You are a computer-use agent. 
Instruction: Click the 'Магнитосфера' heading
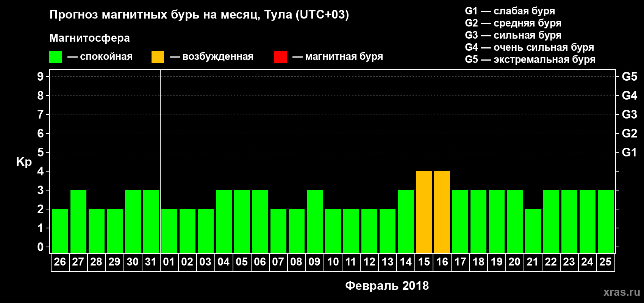(x=89, y=38)
